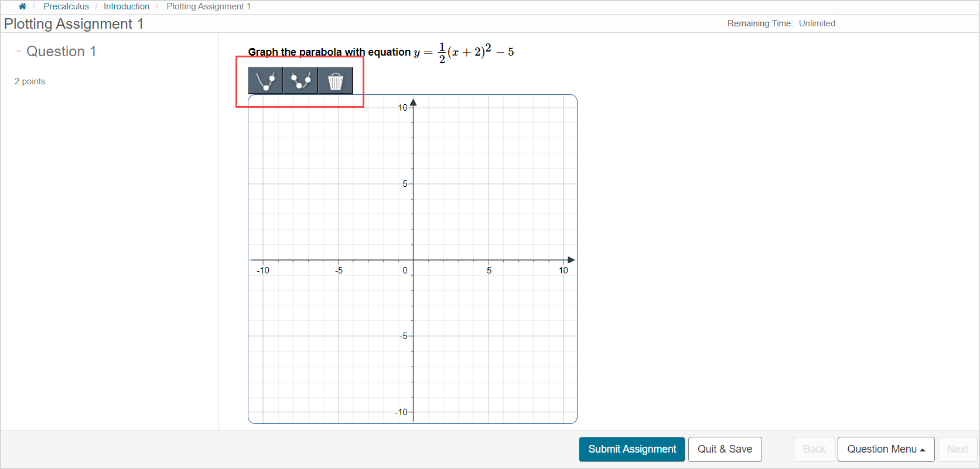Navigate to the Introduction breadcrumb

pyautogui.click(x=127, y=6)
